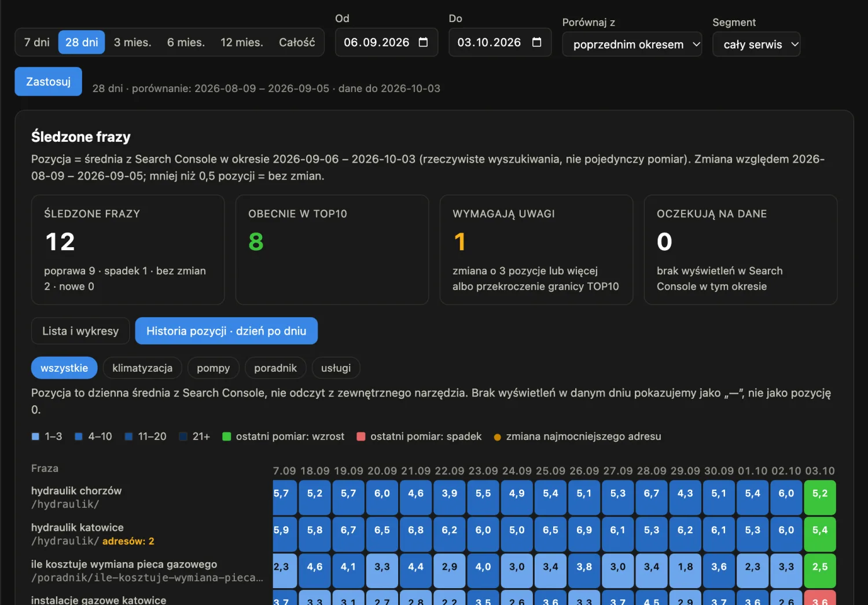Filter by wszystkie tag

pyautogui.click(x=64, y=368)
